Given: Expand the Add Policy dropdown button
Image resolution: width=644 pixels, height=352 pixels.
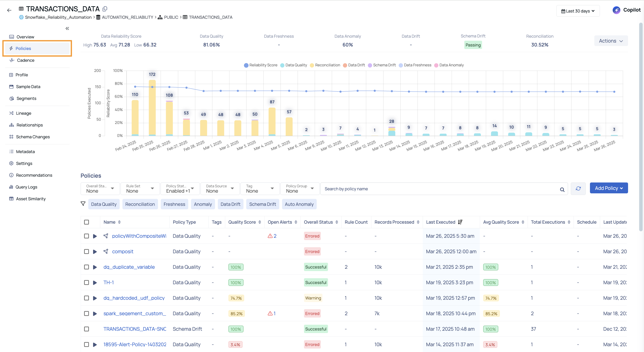Looking at the screenshot, I should click(608, 188).
